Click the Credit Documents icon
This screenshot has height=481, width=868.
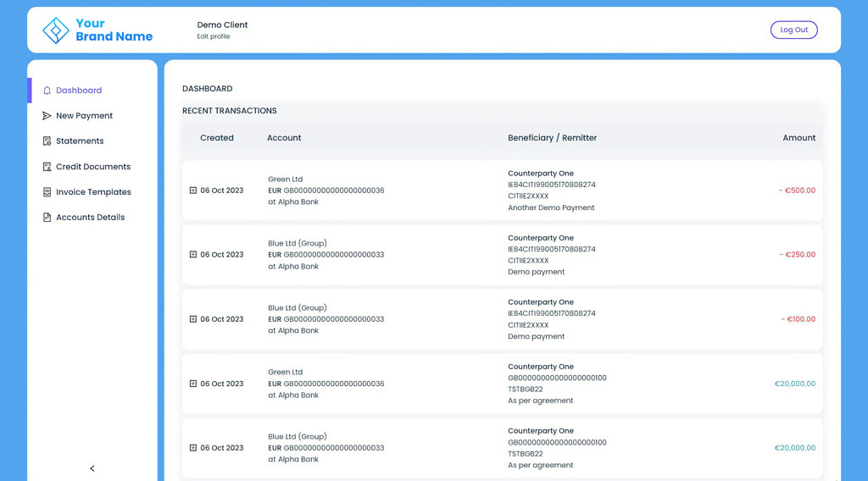(x=47, y=167)
